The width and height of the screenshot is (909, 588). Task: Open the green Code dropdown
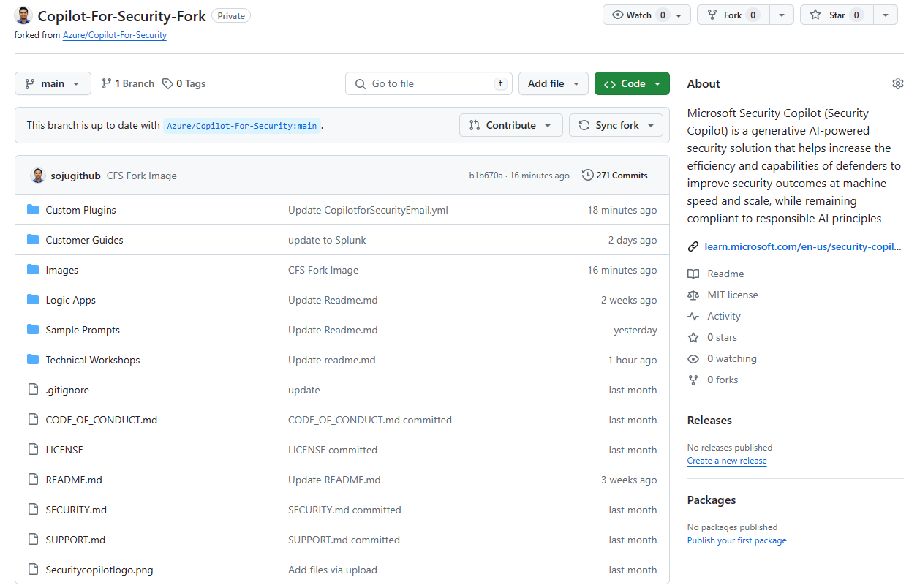click(632, 83)
